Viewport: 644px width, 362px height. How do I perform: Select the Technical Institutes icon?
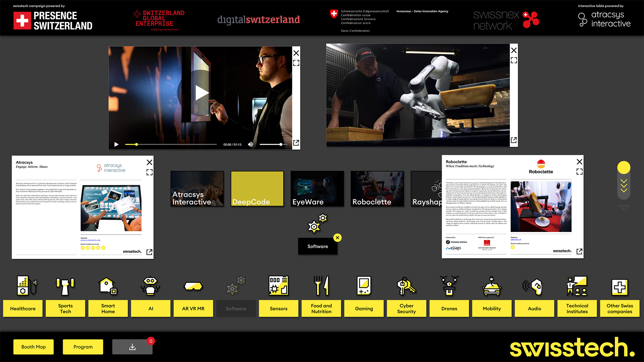click(x=577, y=286)
